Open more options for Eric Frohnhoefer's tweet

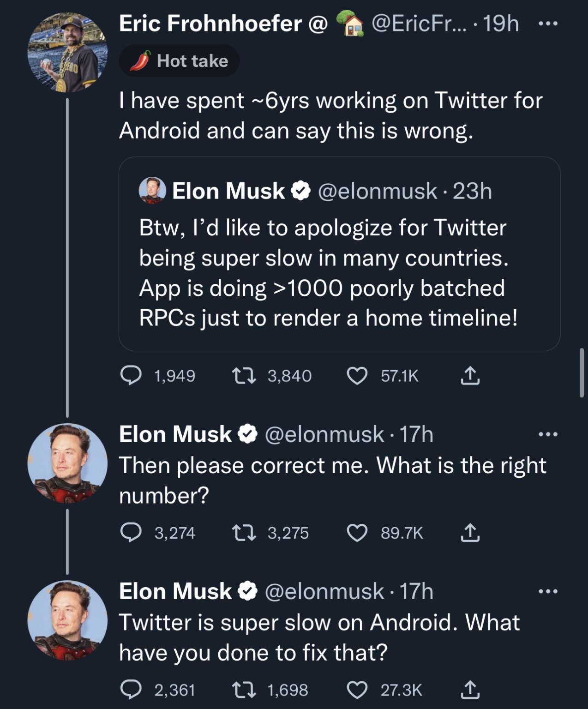548,23
